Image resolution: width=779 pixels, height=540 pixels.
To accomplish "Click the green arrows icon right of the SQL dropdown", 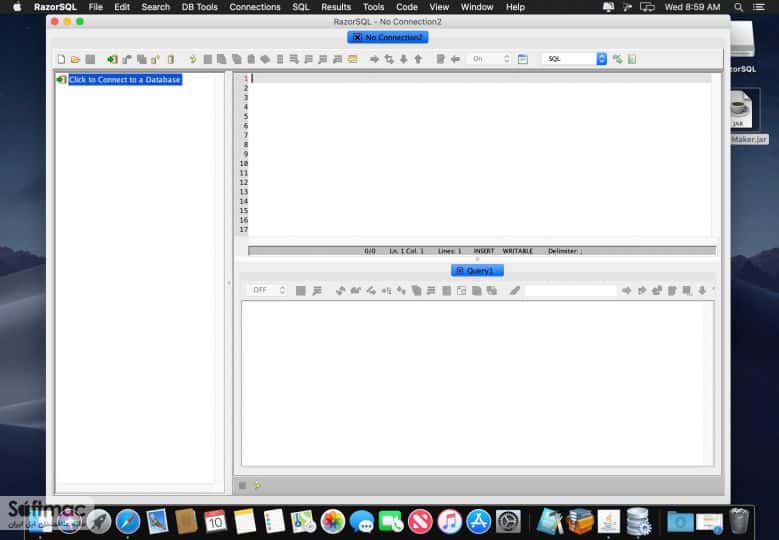I will point(618,59).
